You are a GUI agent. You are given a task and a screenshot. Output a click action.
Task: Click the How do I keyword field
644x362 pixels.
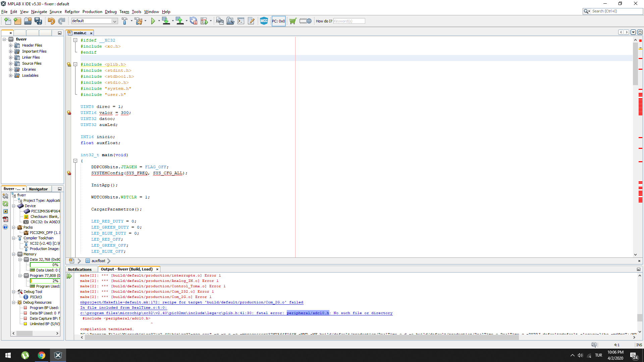(349, 21)
